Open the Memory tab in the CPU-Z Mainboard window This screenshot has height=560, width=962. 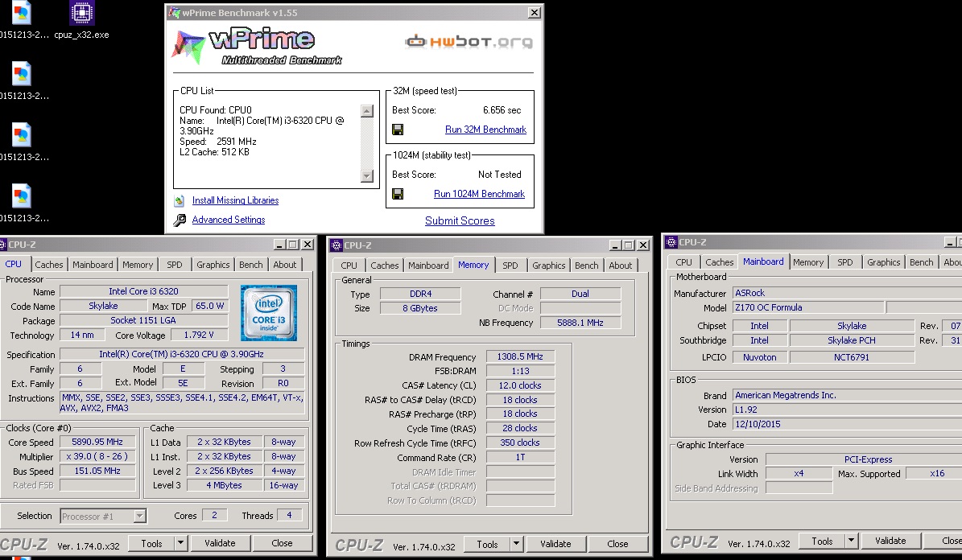(808, 262)
